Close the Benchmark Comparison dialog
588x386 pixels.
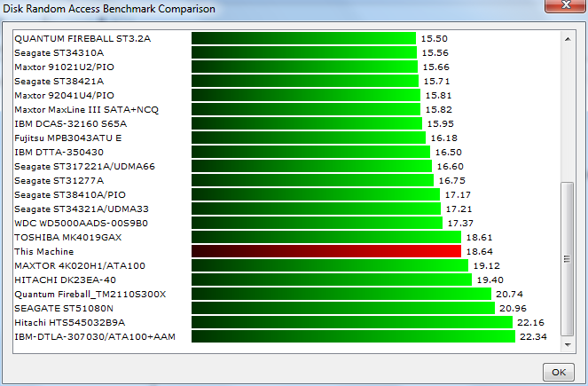pyautogui.click(x=566, y=5)
